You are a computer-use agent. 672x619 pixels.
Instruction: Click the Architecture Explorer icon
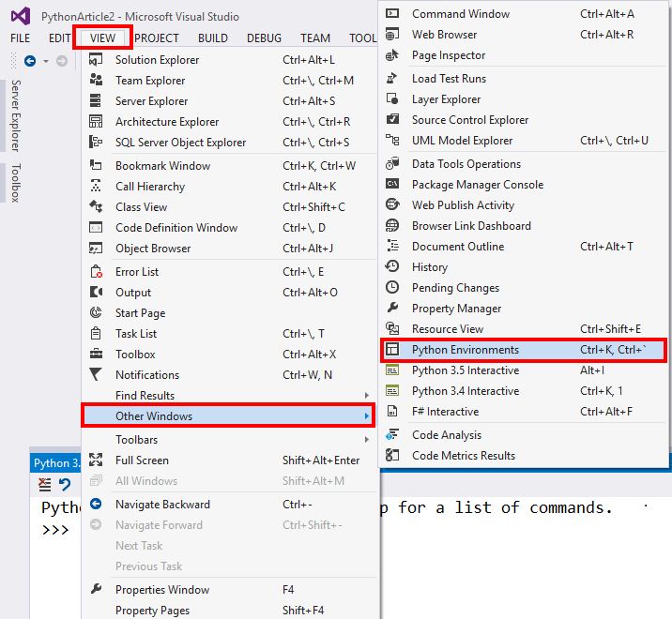(96, 121)
